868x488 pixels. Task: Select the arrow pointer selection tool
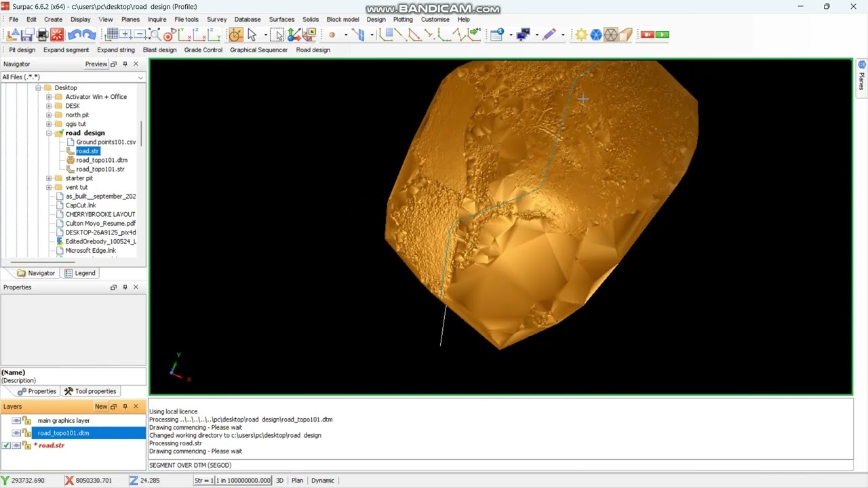tap(252, 35)
